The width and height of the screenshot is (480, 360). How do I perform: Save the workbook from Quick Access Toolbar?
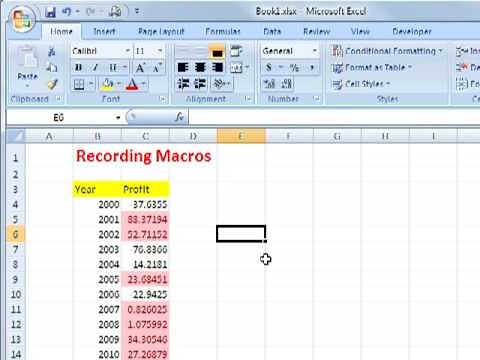coord(51,12)
